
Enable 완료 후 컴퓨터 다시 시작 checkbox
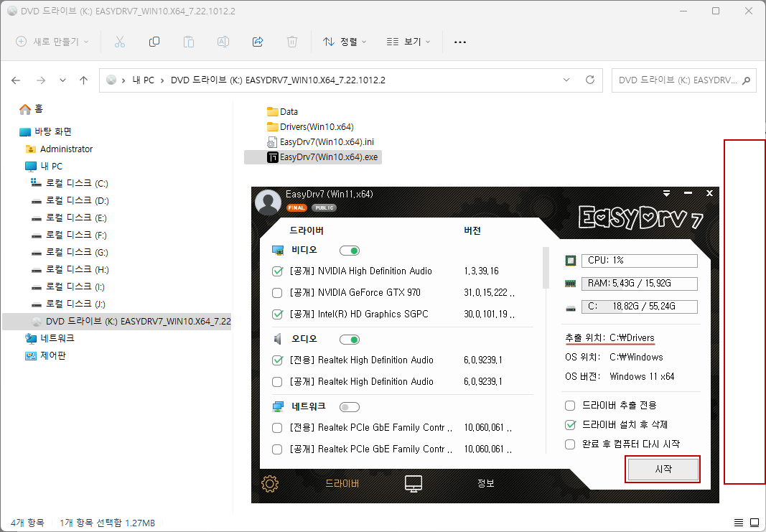click(569, 444)
